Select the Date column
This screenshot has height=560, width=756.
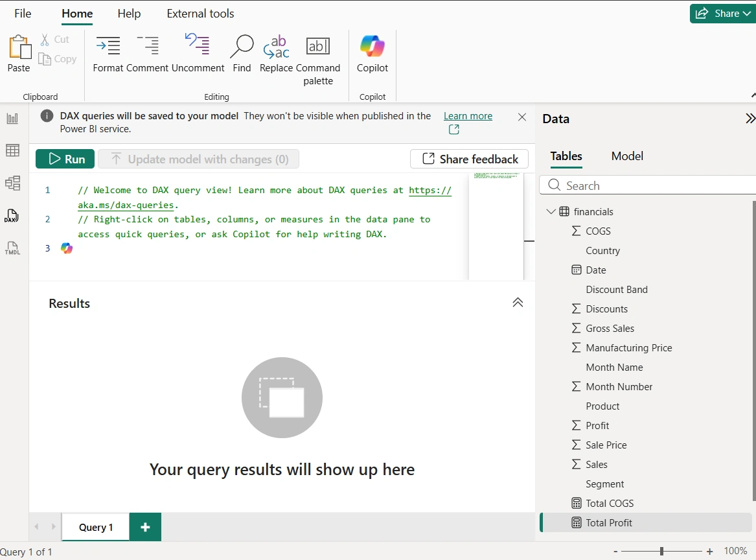click(x=596, y=270)
